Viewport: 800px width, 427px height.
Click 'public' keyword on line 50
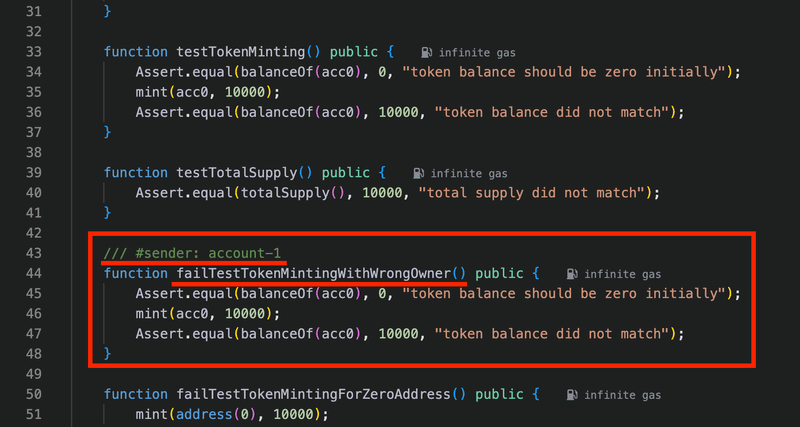point(499,394)
